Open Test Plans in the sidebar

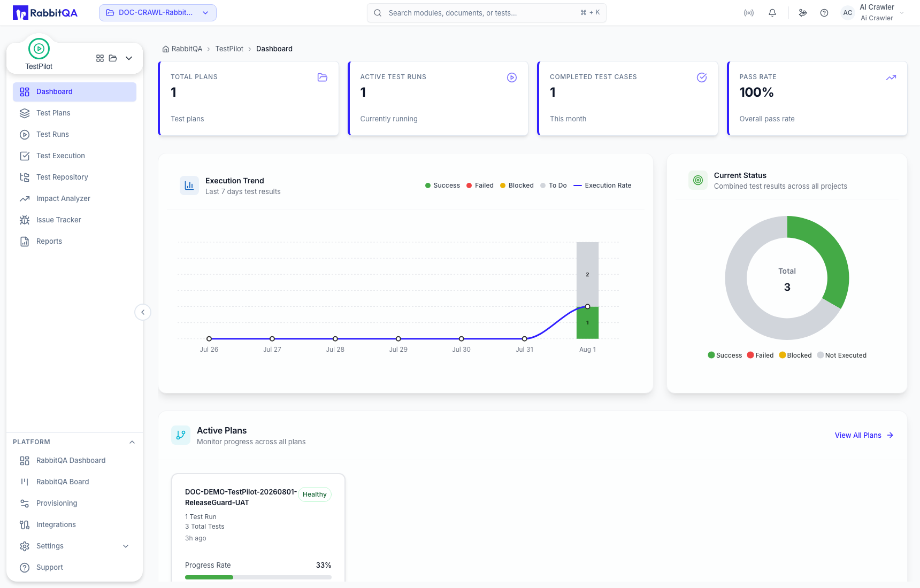(74, 113)
